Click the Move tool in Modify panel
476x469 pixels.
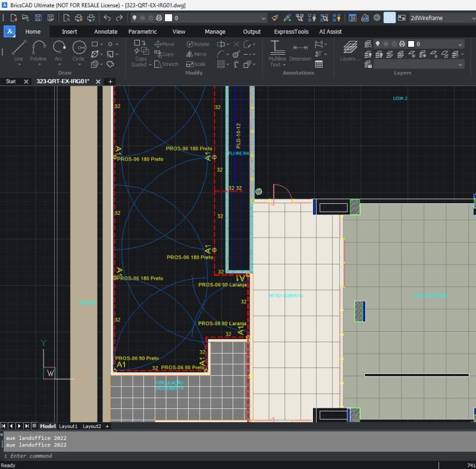point(165,44)
